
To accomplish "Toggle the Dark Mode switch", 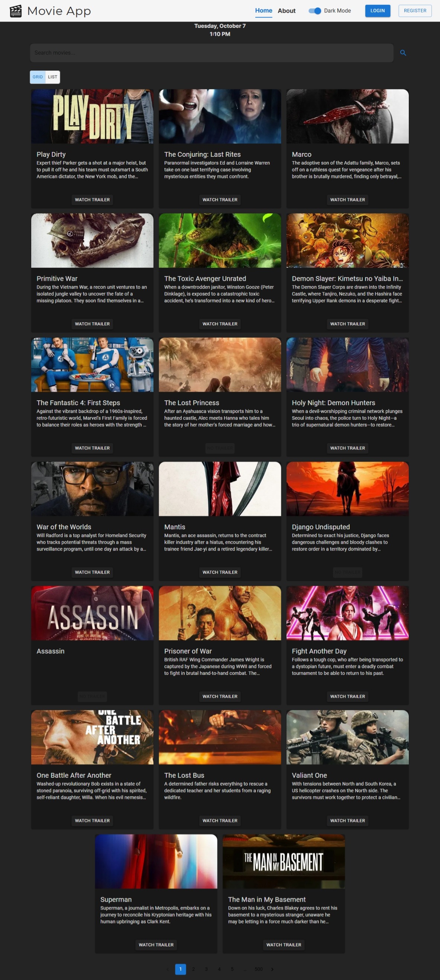I will pos(315,11).
